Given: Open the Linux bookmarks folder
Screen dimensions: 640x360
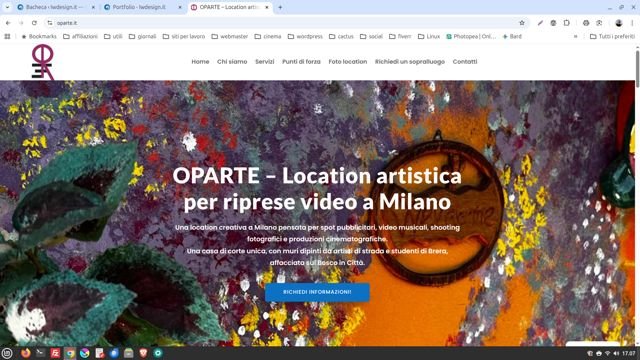Looking at the screenshot, I should [x=429, y=36].
